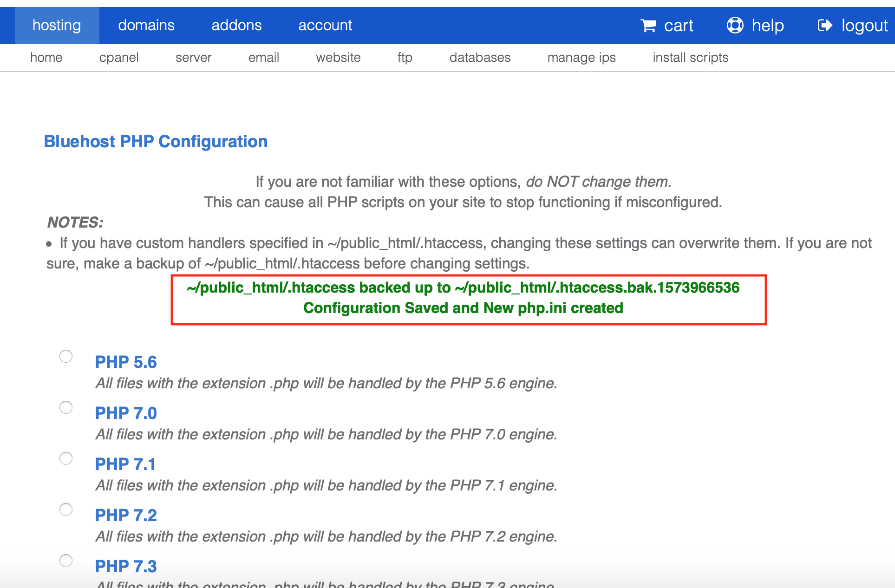
Task: Click the PHP 7.0 engine description
Action: pos(326,434)
